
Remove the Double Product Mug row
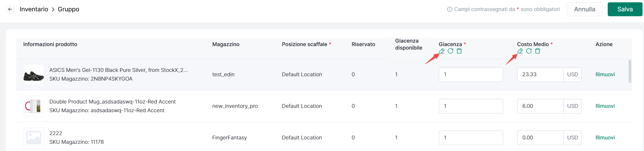pos(605,106)
